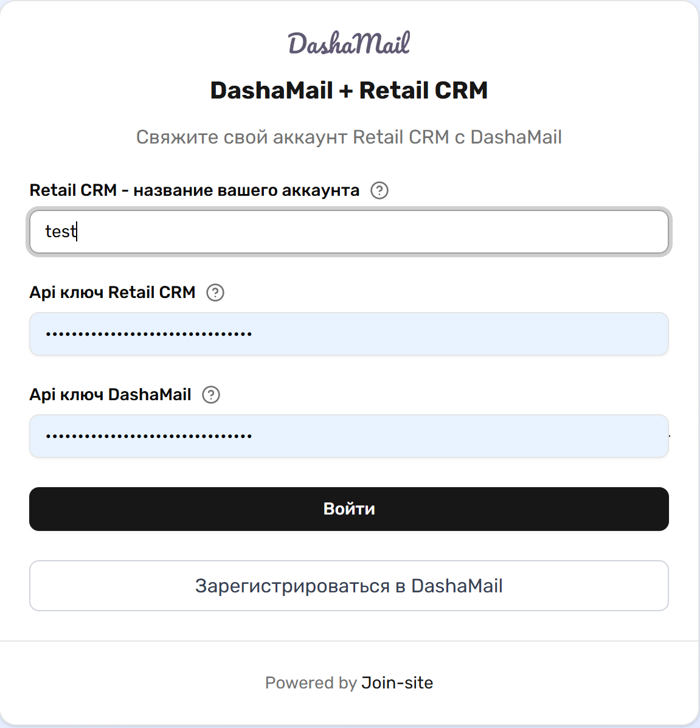Click the masked Api ключ Retail CRM field
Image resolution: width=700 pixels, height=728 pixels.
(349, 334)
